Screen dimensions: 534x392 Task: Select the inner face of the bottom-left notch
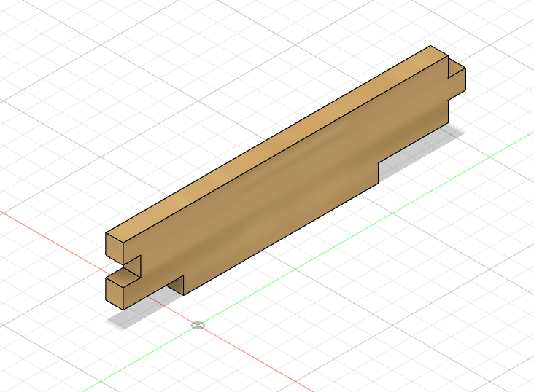click(175, 285)
